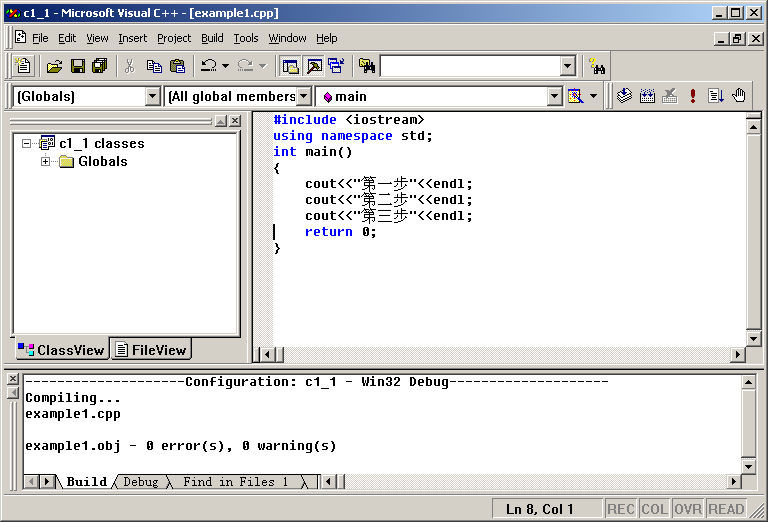Click the Compile icon in build toolbar

624,96
